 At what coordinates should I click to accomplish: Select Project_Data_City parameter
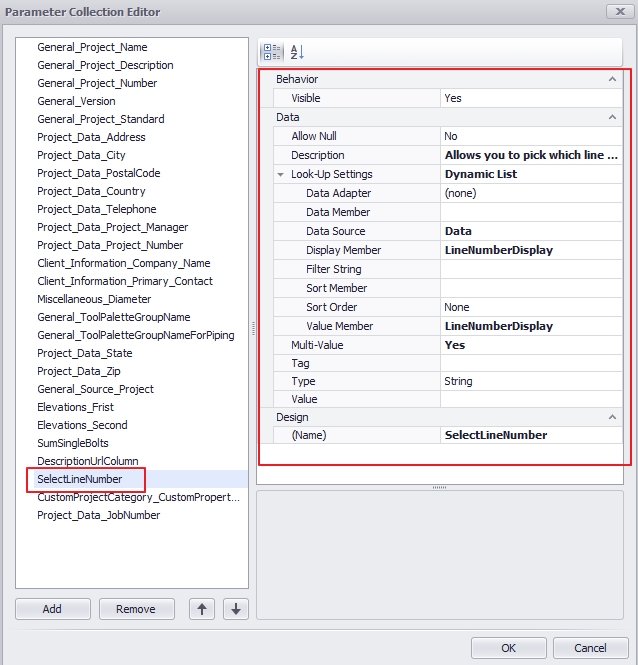pos(81,155)
